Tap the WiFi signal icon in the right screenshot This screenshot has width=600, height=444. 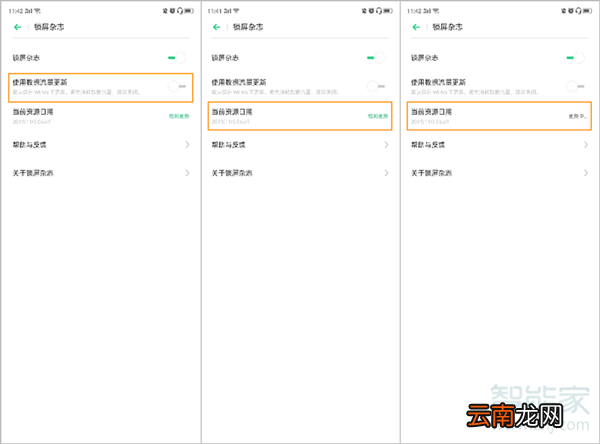(436, 11)
